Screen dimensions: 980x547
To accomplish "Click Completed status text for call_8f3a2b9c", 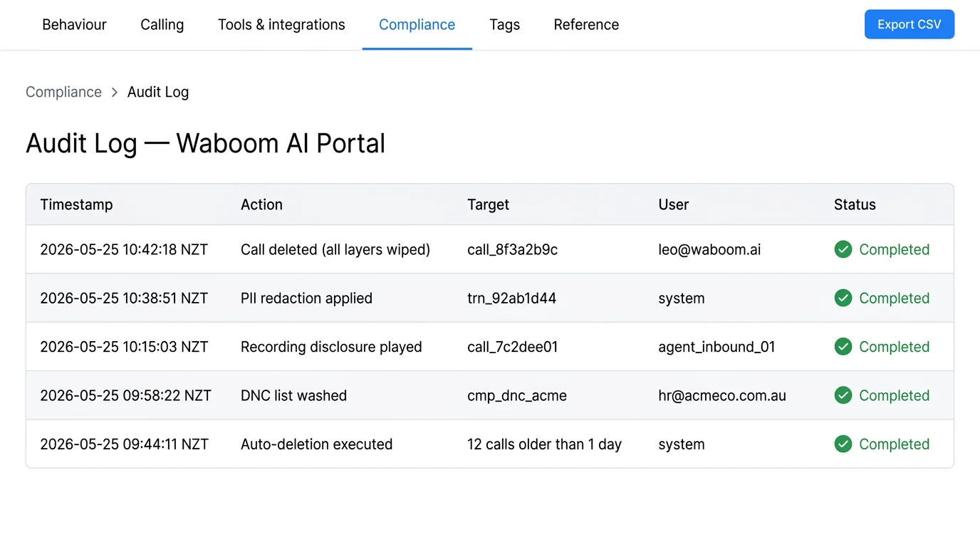I will (894, 249).
